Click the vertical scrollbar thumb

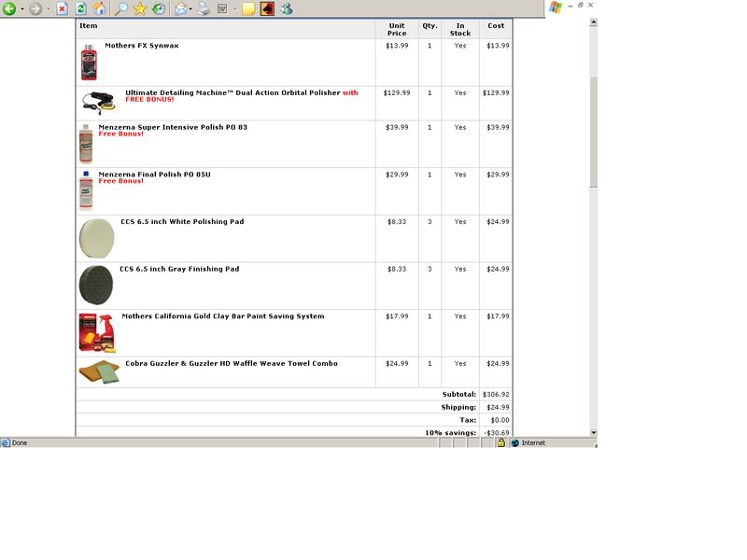tap(594, 131)
